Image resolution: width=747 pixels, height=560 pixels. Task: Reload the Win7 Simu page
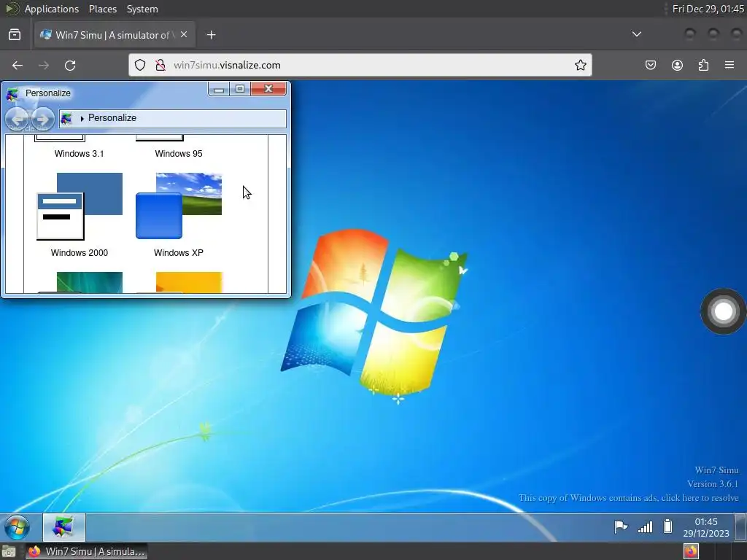tap(70, 65)
